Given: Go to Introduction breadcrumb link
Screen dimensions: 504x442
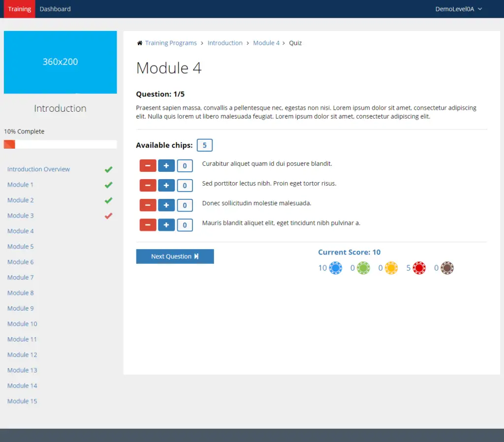Looking at the screenshot, I should point(225,43).
